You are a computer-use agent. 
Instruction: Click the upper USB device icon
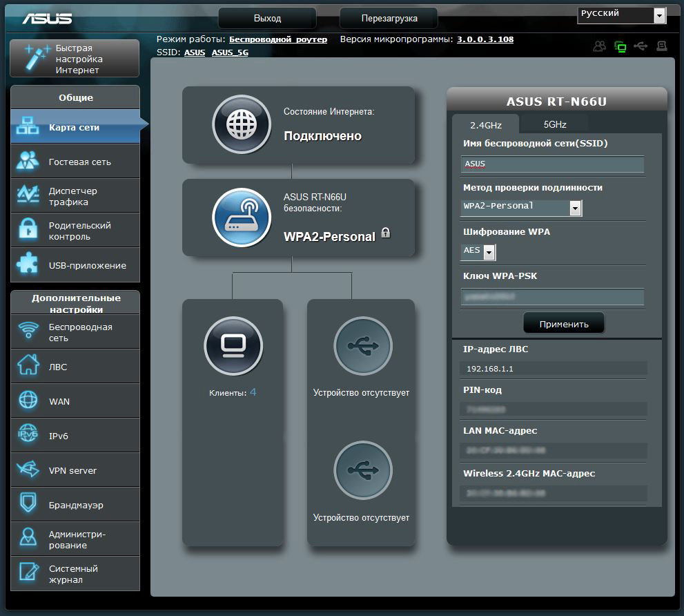[363, 346]
